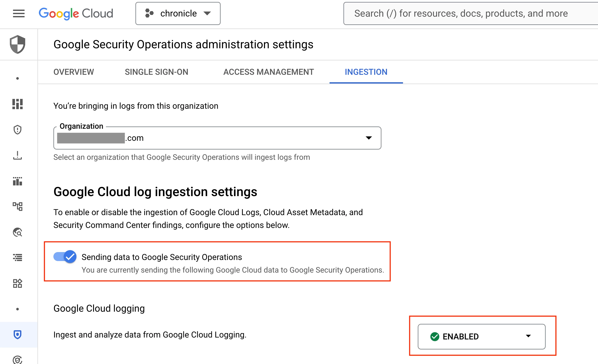Click the Security shield product icon
The height and width of the screenshot is (364, 598).
18,44
